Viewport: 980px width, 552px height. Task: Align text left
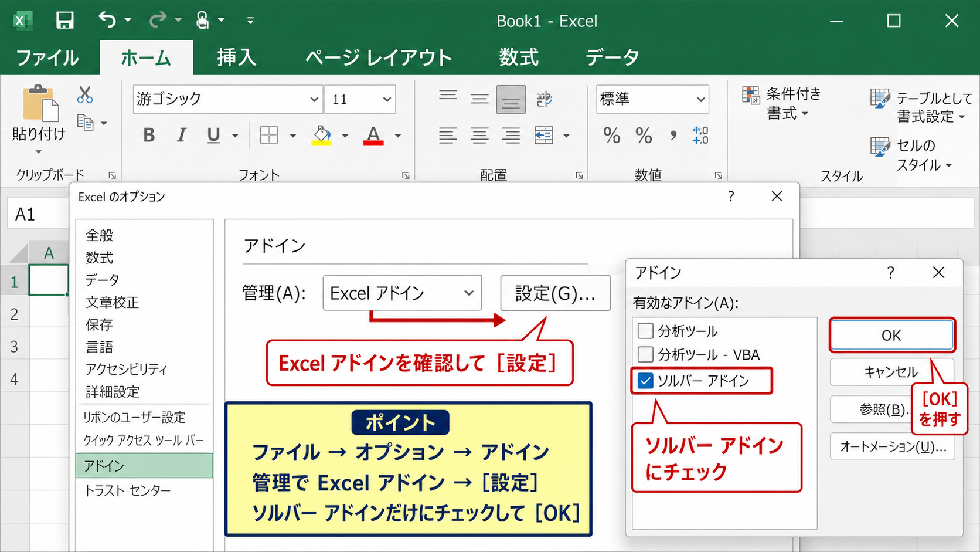click(x=448, y=136)
